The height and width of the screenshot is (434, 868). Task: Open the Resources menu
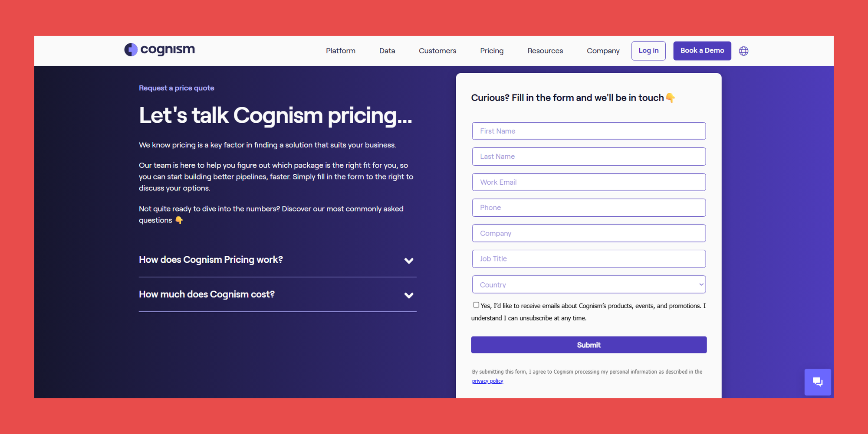pyautogui.click(x=545, y=51)
